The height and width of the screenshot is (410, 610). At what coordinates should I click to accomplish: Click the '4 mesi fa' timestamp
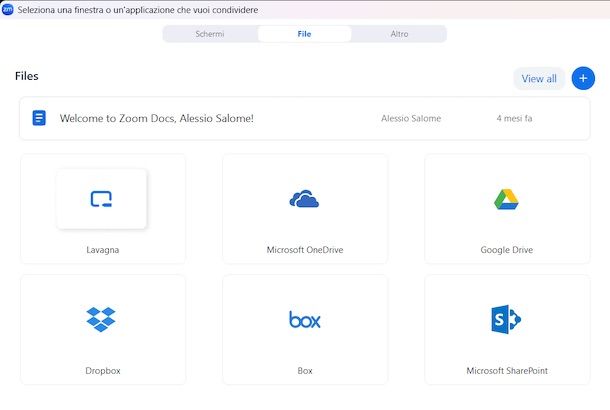tap(514, 118)
